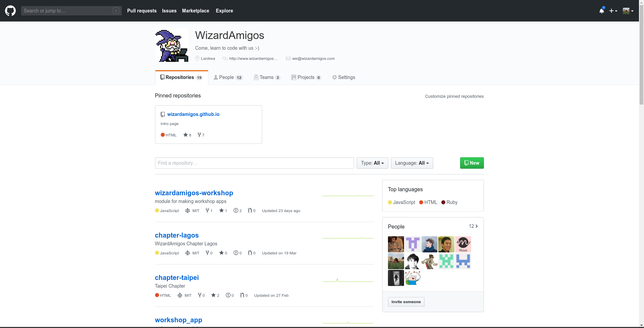Open the GitHub Octocat home logo

[10, 11]
